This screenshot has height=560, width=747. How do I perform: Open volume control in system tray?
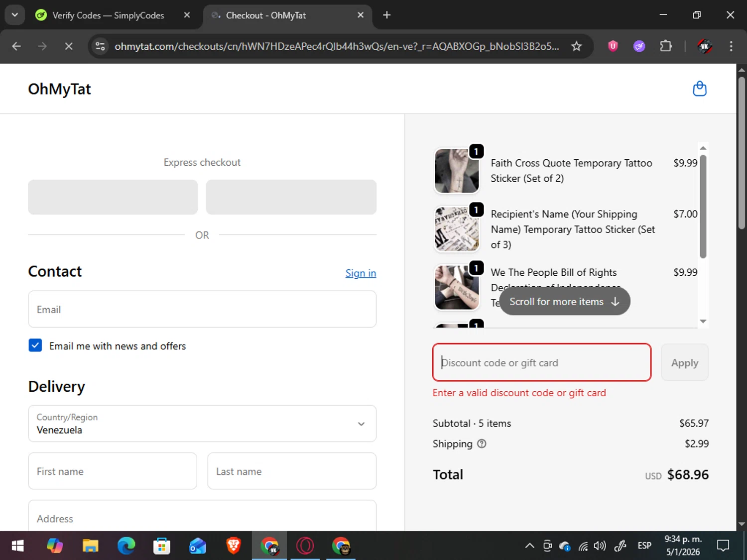600,546
